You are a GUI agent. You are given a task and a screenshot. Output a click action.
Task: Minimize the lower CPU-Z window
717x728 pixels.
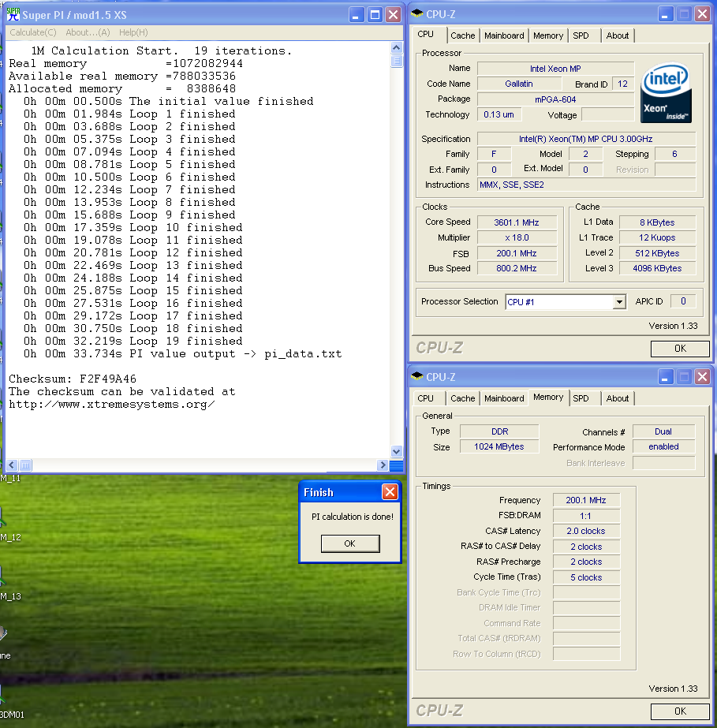(x=665, y=376)
